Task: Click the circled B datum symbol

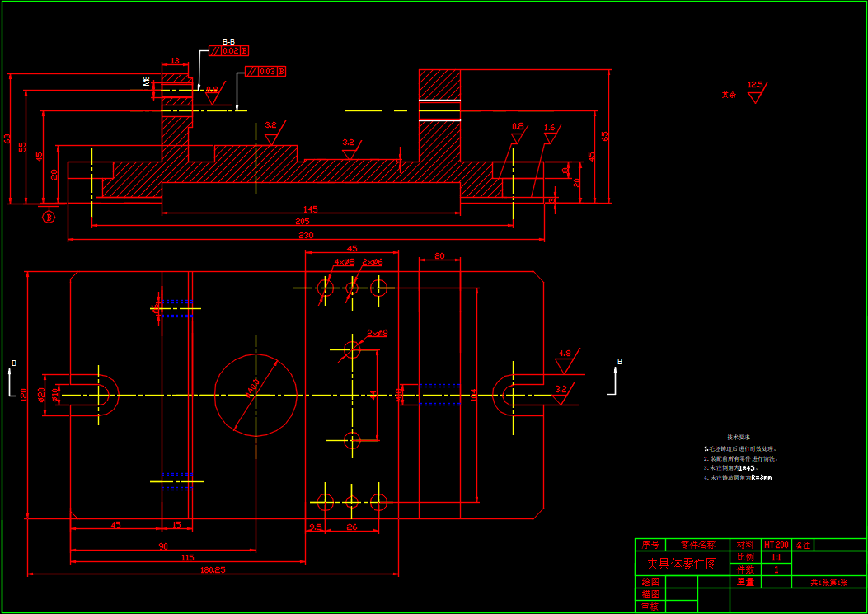Action: (x=48, y=217)
